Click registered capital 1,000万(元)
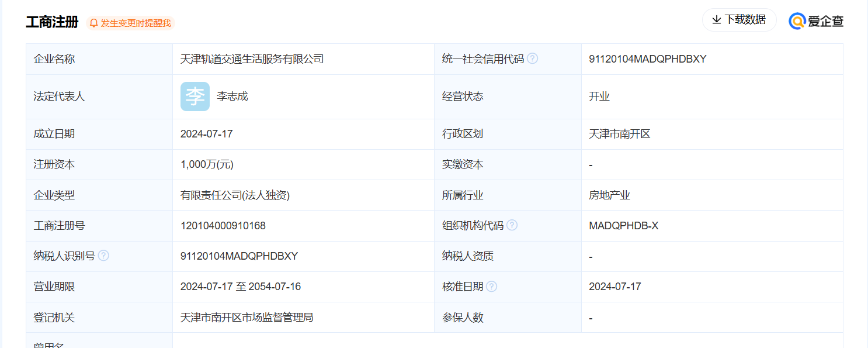This screenshot has height=348, width=868. point(206,164)
